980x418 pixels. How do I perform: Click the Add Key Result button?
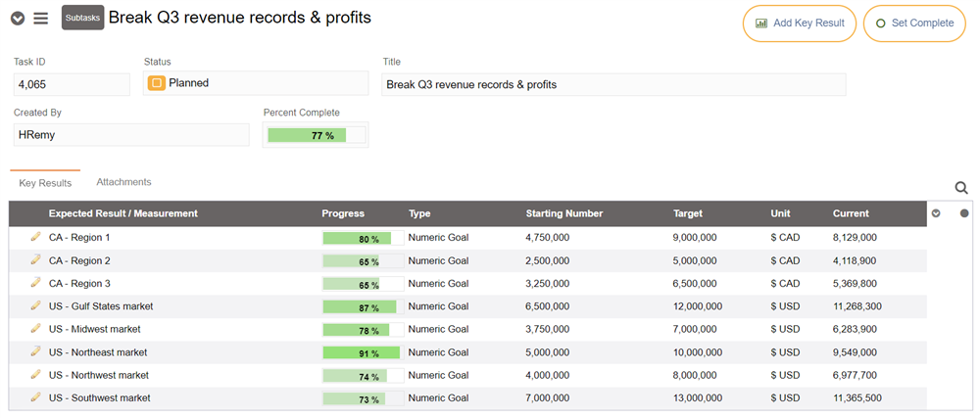click(800, 23)
